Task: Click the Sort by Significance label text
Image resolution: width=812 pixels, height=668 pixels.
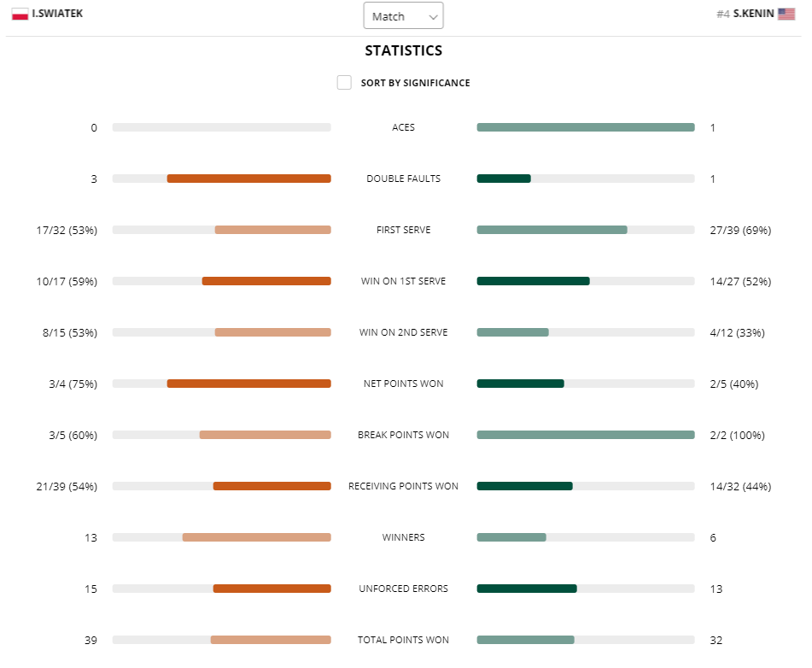Action: (x=415, y=83)
